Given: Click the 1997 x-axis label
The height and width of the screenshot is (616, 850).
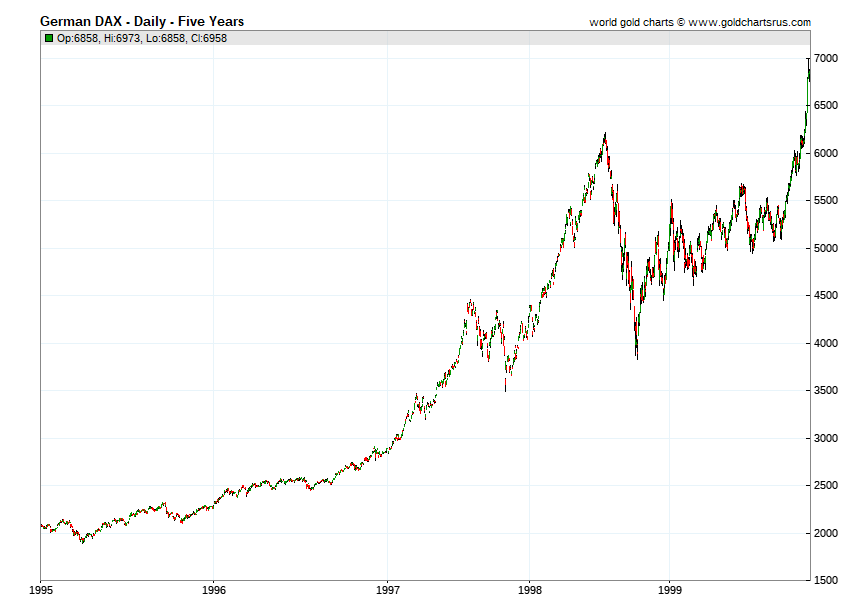Looking at the screenshot, I should pyautogui.click(x=388, y=591).
